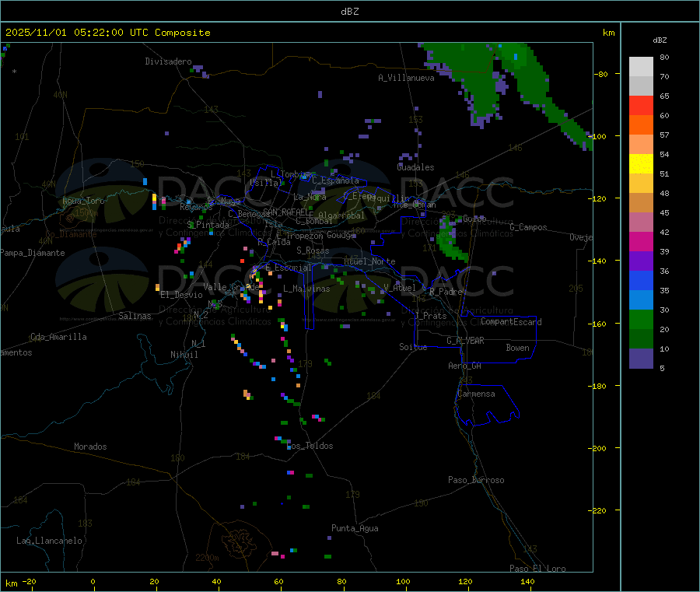Click the 'Los_Toldos' place label
The width and height of the screenshot is (700, 592).
coord(310,446)
